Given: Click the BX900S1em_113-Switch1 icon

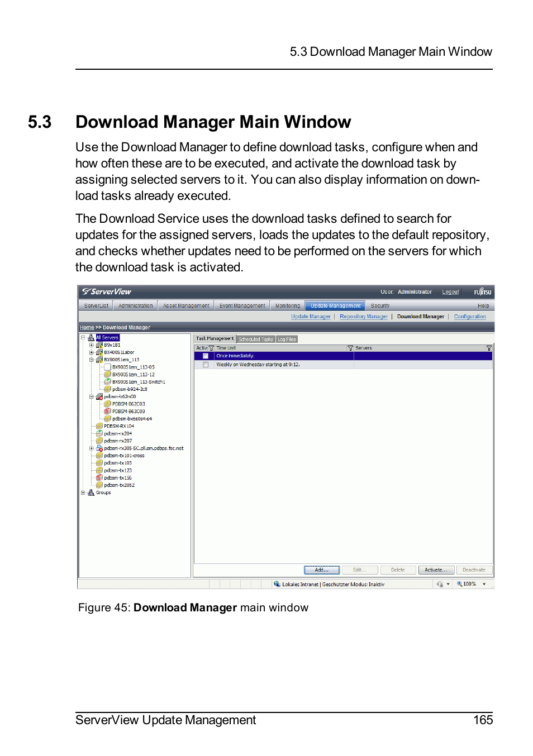Looking at the screenshot, I should [108, 382].
